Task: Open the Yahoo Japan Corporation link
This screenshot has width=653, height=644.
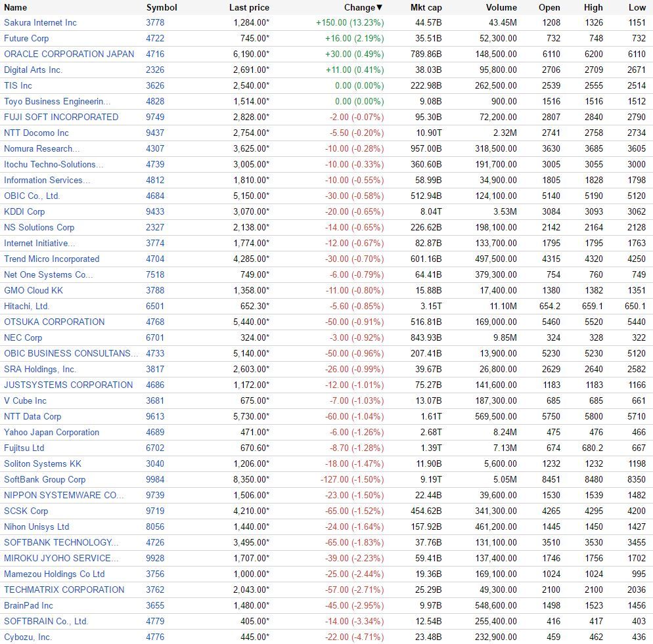Action: pos(52,432)
